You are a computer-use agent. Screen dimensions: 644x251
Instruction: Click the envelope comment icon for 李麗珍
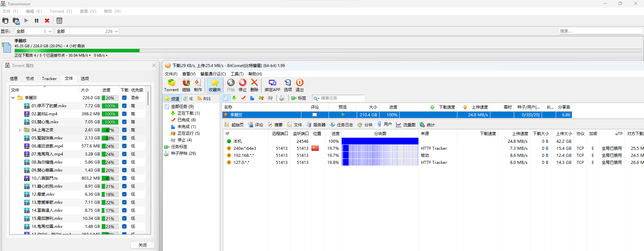tap(314, 115)
